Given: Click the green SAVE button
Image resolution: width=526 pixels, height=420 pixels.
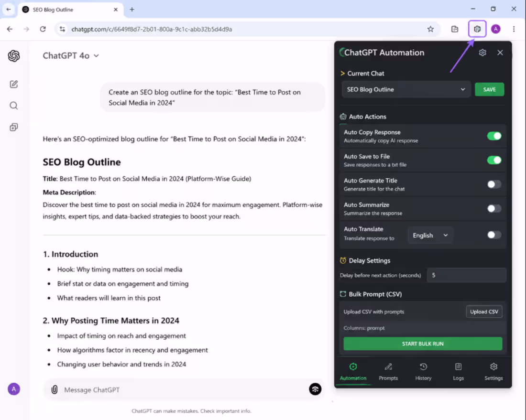Looking at the screenshot, I should tap(489, 89).
